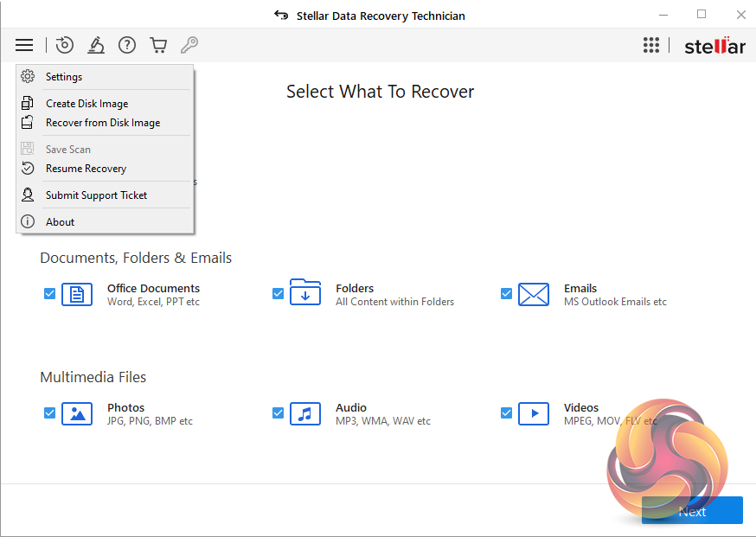Click the activation key icon
This screenshot has height=537, width=756.
pyautogui.click(x=189, y=45)
